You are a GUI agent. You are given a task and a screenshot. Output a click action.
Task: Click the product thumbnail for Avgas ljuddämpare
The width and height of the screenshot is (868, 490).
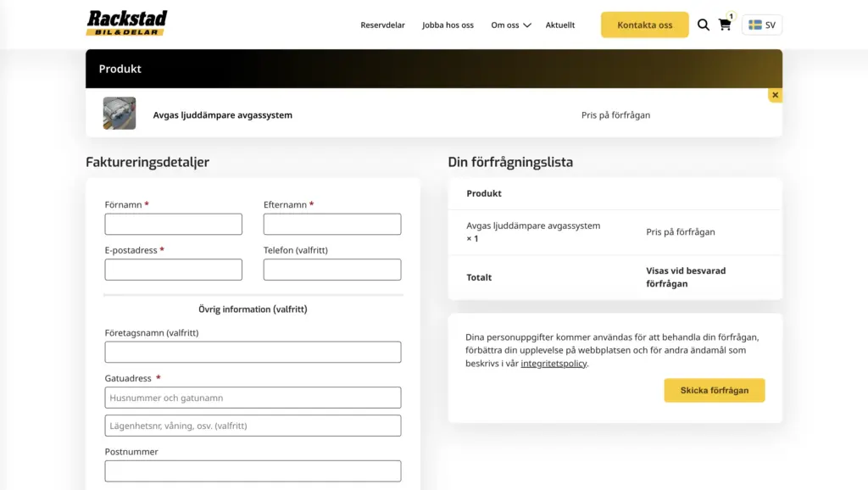click(x=119, y=113)
